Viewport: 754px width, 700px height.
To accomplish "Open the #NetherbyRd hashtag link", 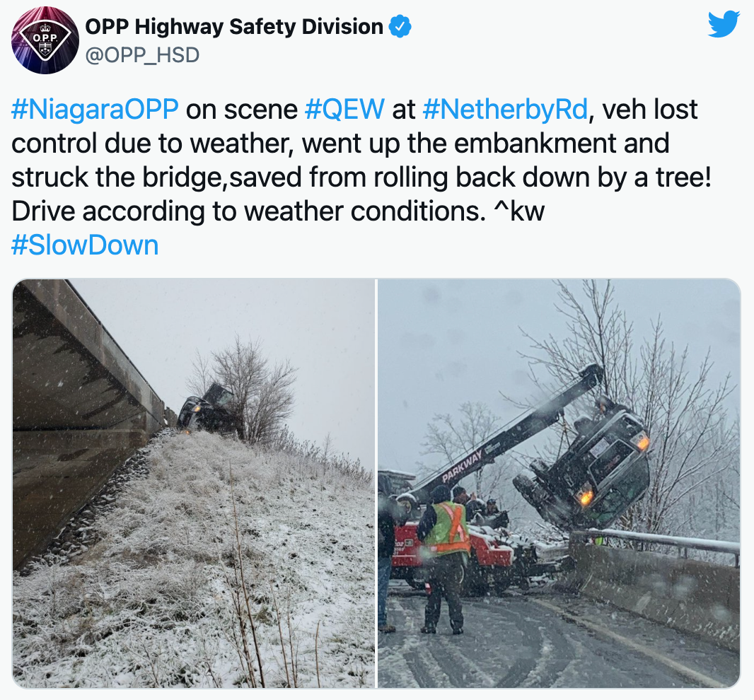I will coord(506,110).
